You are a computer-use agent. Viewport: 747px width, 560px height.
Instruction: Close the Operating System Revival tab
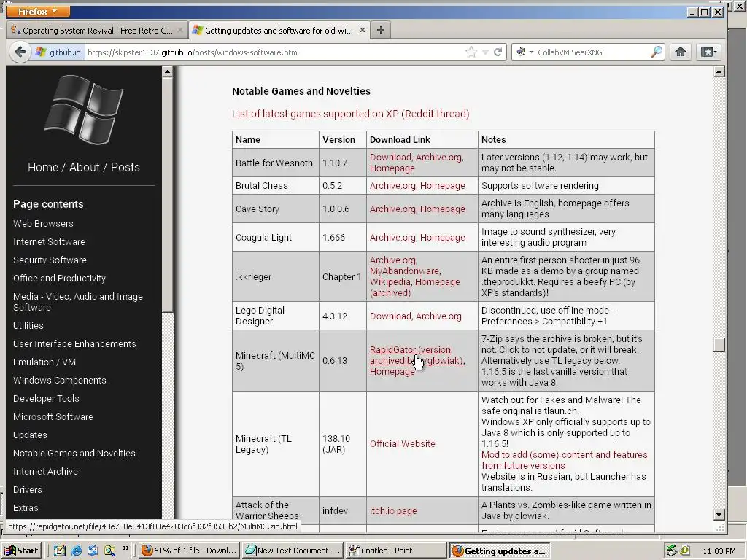(x=179, y=30)
